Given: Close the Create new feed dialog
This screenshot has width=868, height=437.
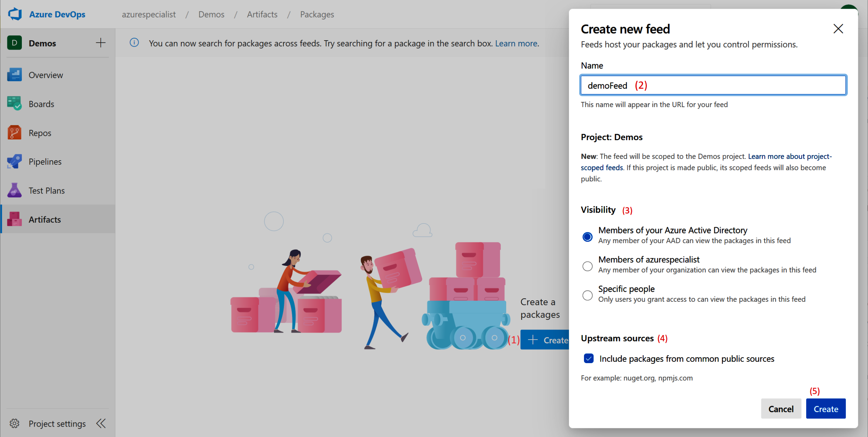Looking at the screenshot, I should pyautogui.click(x=838, y=29).
